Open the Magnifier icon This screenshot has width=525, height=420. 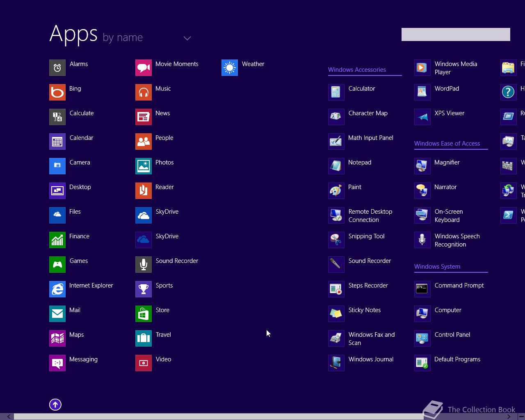[422, 166]
